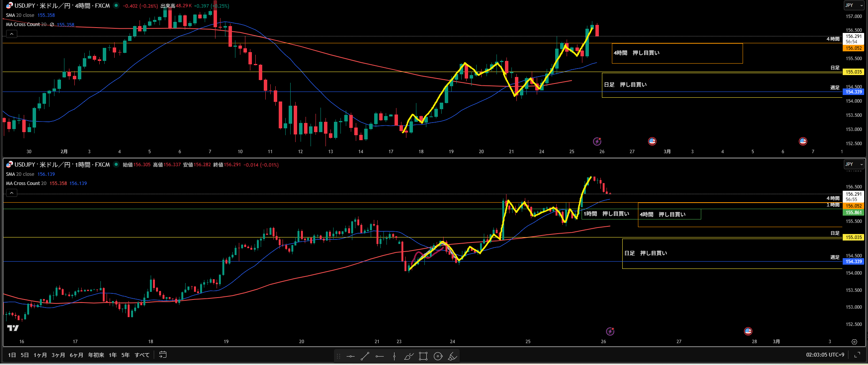The width and height of the screenshot is (868, 365).
Task: Collapse the upper chart indicator legend
Action: (12, 34)
